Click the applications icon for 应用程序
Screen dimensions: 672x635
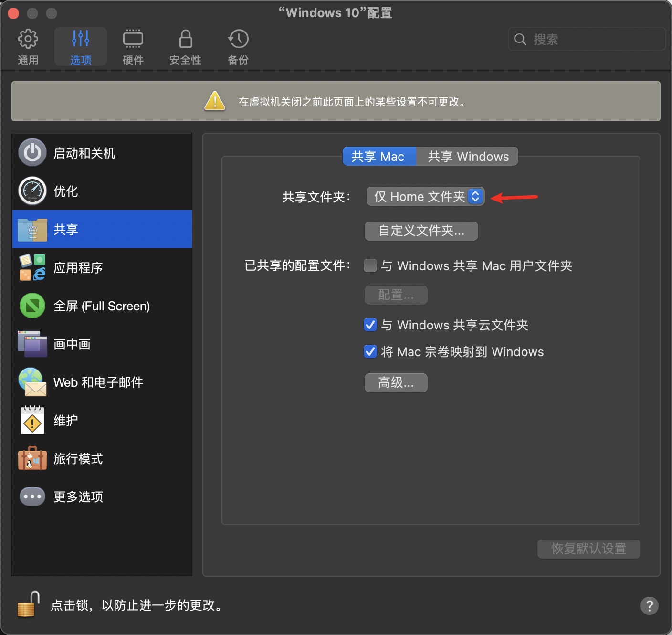click(x=32, y=267)
